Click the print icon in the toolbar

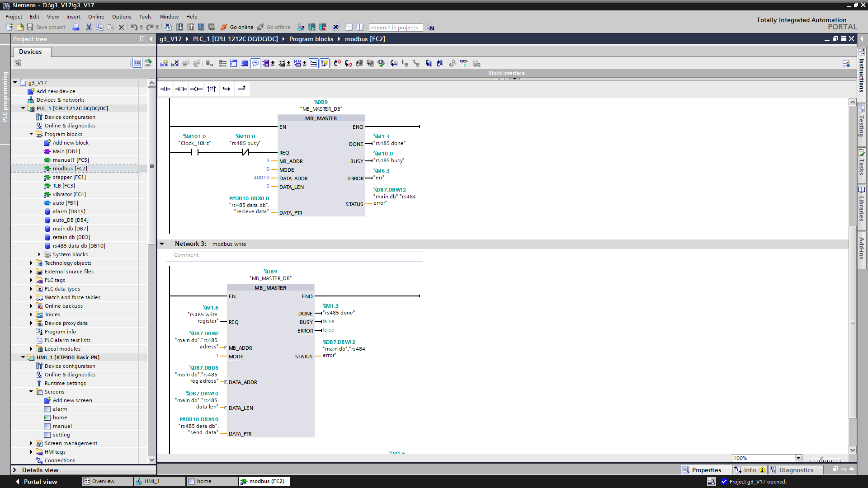[76, 27]
